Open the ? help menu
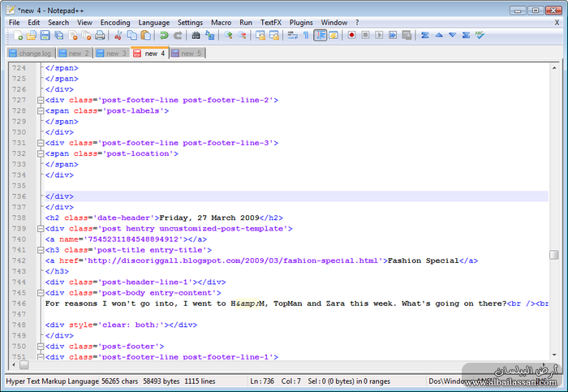This screenshot has width=568, height=392. point(357,23)
